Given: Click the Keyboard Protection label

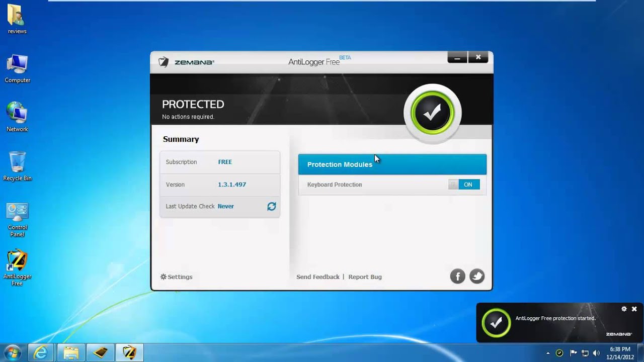Looking at the screenshot, I should click(335, 185).
